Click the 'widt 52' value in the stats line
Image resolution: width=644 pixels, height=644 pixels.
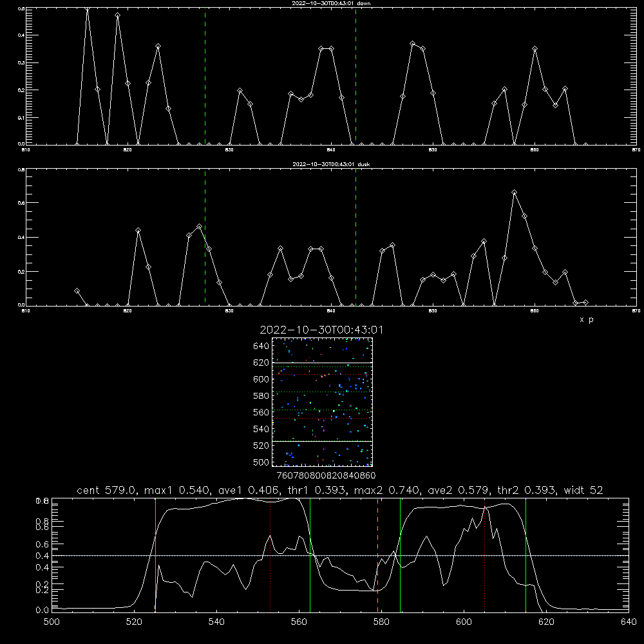click(583, 490)
